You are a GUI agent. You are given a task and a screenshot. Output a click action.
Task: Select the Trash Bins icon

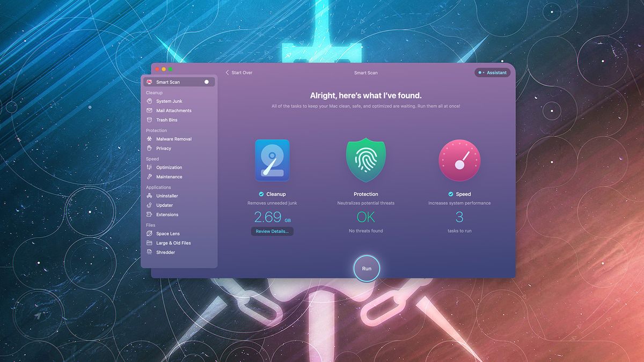pos(150,120)
